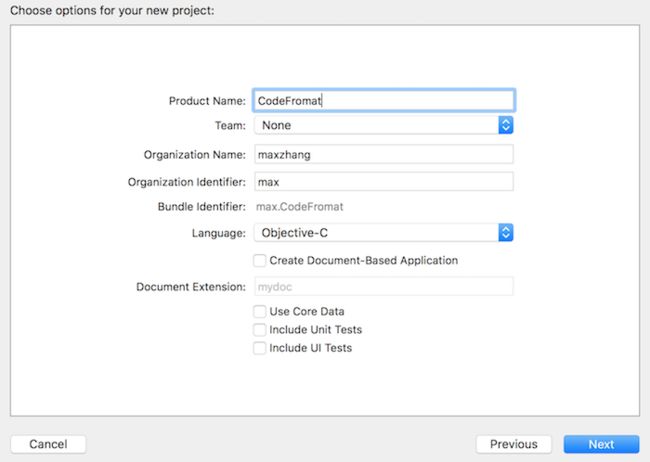The height and width of the screenshot is (462, 650).
Task: Click the disabled Document Extension field
Action: (383, 287)
